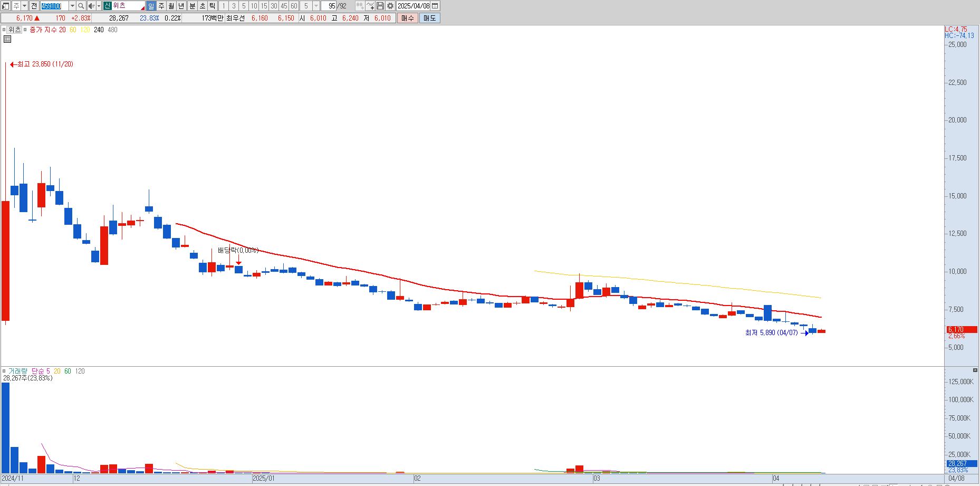
Task: Click the save chart floppy disk icon
Action: coord(380,6)
